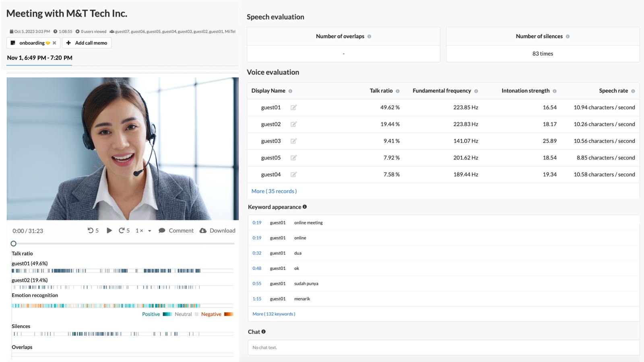644x362 pixels.
Task: Click the Add call memo button
Action: [87, 43]
